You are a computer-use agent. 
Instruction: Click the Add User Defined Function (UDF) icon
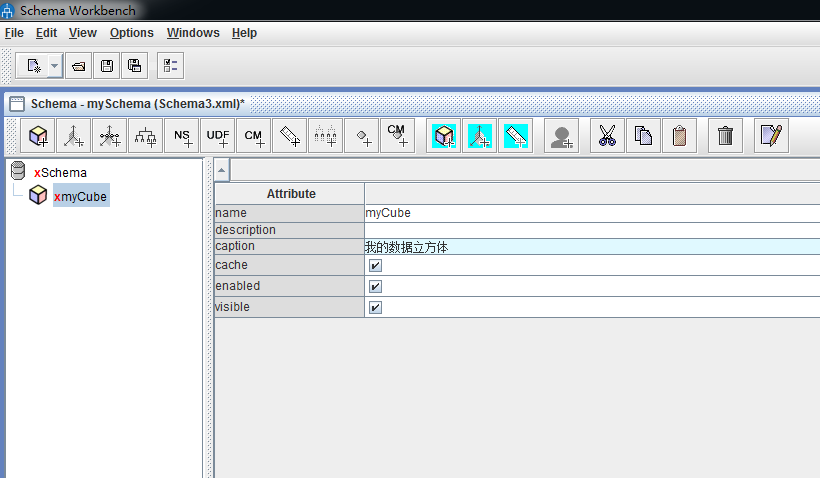(218, 136)
